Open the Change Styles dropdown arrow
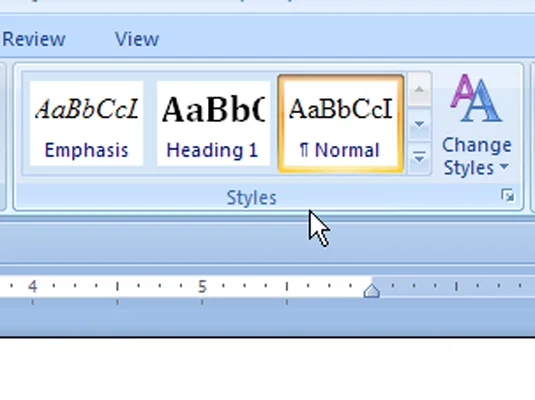This screenshot has height=400, width=535. 504,167
